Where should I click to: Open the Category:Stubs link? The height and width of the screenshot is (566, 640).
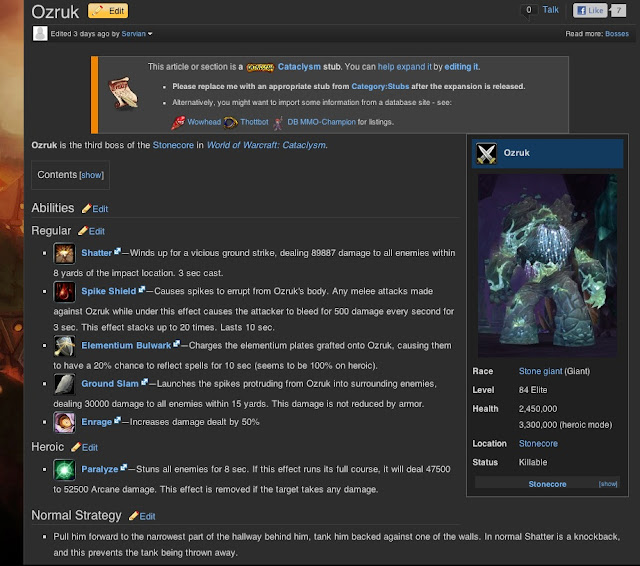click(x=380, y=87)
